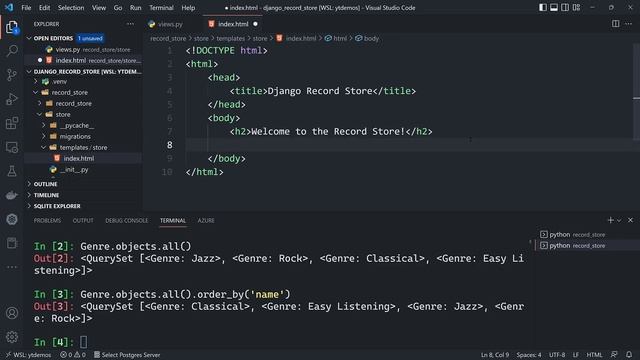Screen dimensions: 640x360
Task: Open the Extensions view
Action: pos(12,123)
